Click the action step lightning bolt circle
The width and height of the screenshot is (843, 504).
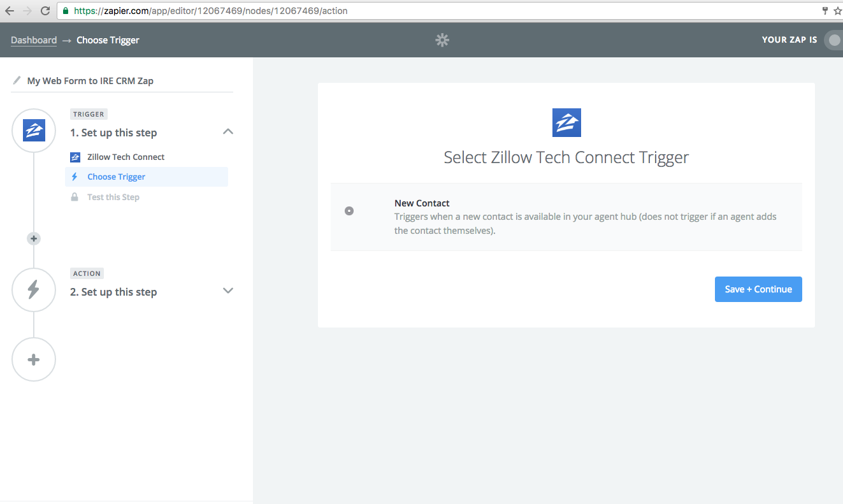coord(34,289)
